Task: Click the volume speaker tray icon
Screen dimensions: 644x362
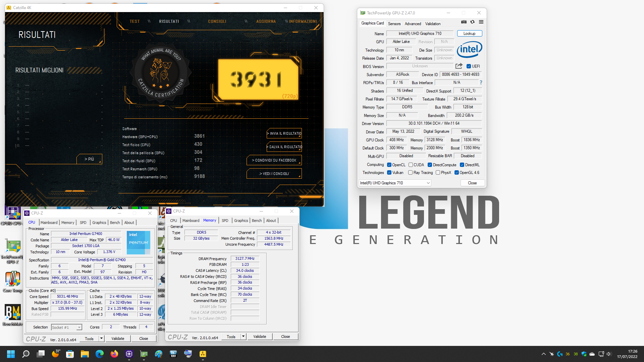Action: (x=609, y=354)
